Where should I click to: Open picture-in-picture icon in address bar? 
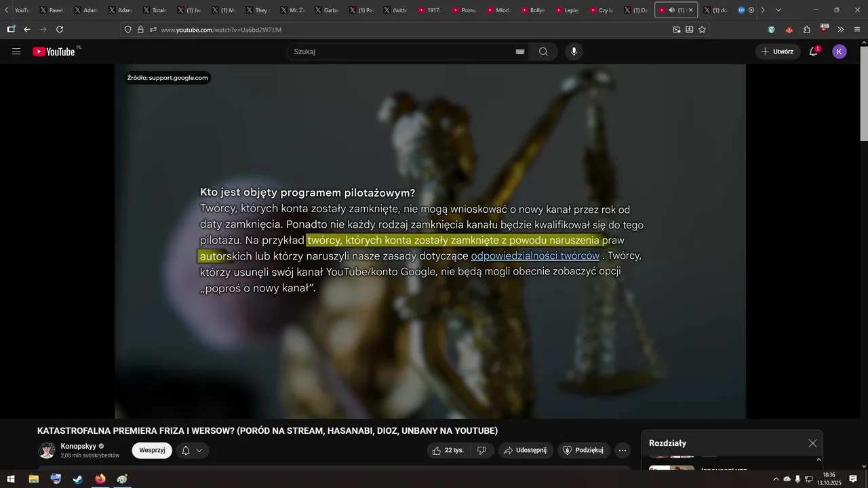tap(676, 30)
